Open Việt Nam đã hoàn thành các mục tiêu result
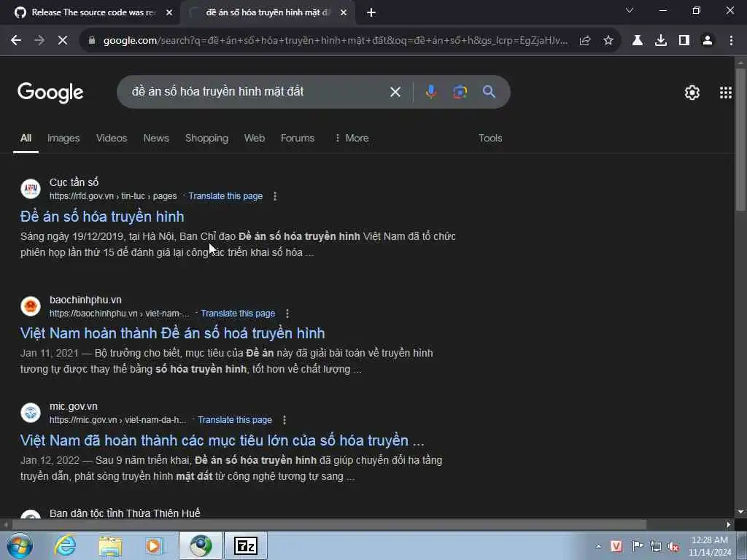 point(222,440)
